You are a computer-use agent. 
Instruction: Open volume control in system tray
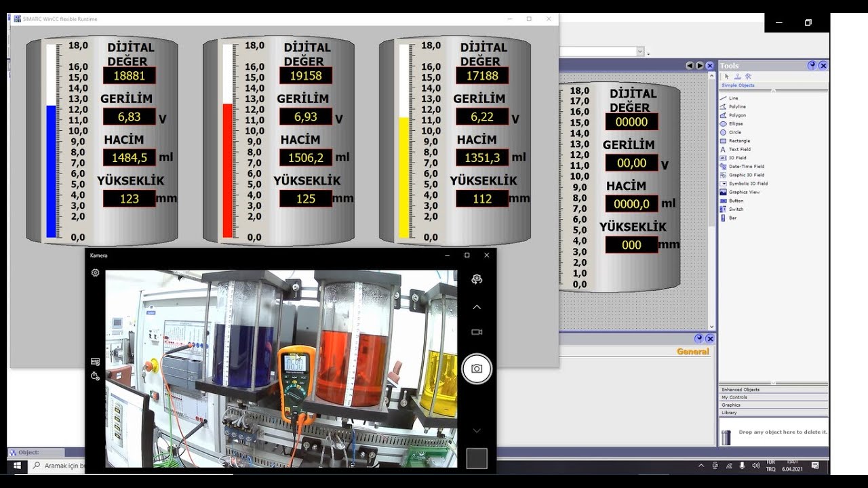(755, 466)
